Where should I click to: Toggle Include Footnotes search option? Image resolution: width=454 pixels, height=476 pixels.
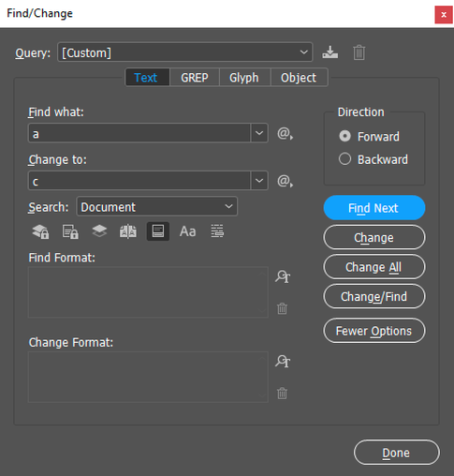pos(158,231)
